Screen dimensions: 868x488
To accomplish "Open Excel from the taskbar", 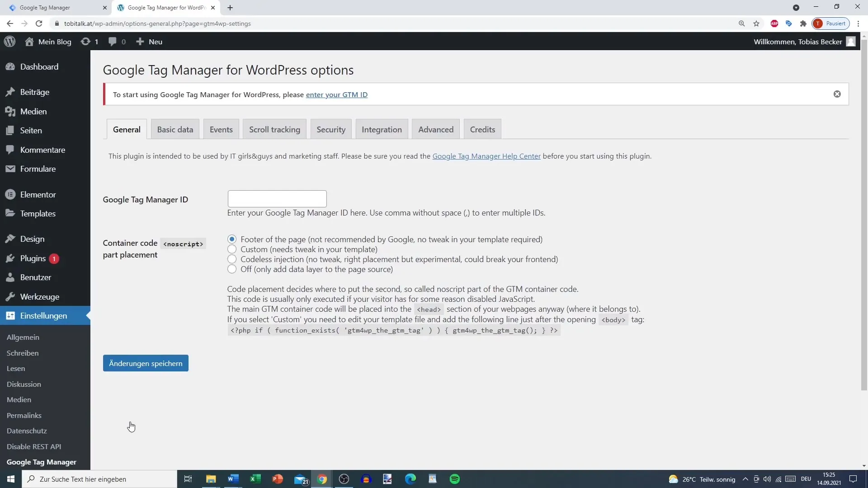I will tap(255, 479).
